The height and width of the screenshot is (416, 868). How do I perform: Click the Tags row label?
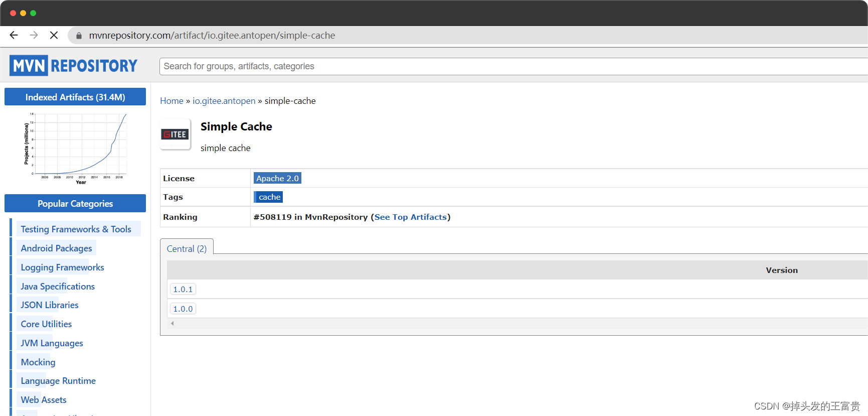point(173,197)
